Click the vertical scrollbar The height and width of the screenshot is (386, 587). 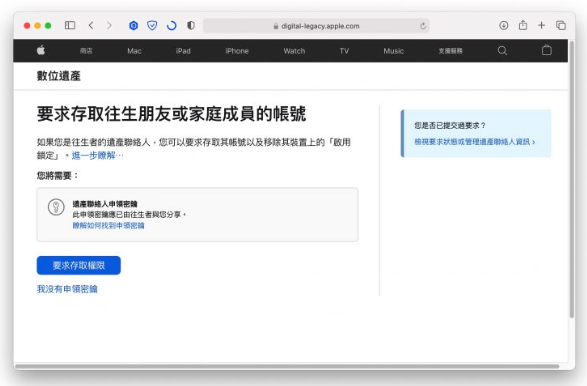(x=572, y=180)
